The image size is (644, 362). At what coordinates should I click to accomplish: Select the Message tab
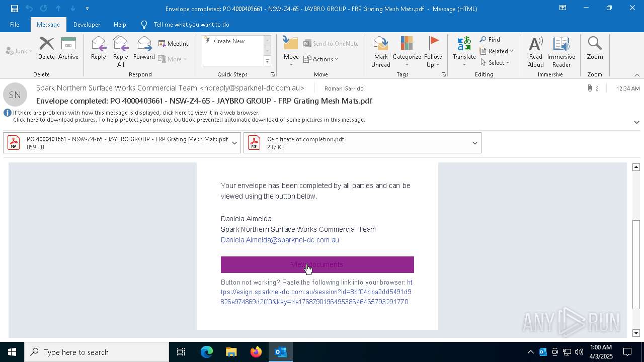[48, 24]
